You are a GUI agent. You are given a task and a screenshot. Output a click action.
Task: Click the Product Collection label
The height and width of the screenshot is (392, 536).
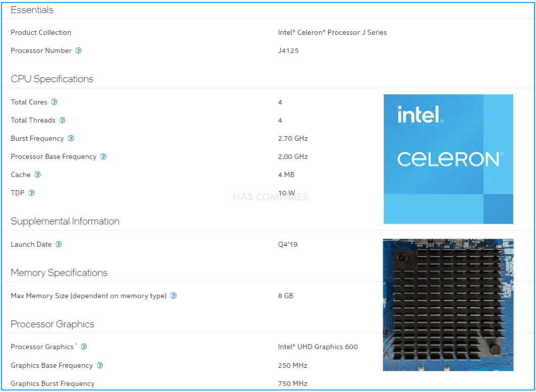point(41,32)
